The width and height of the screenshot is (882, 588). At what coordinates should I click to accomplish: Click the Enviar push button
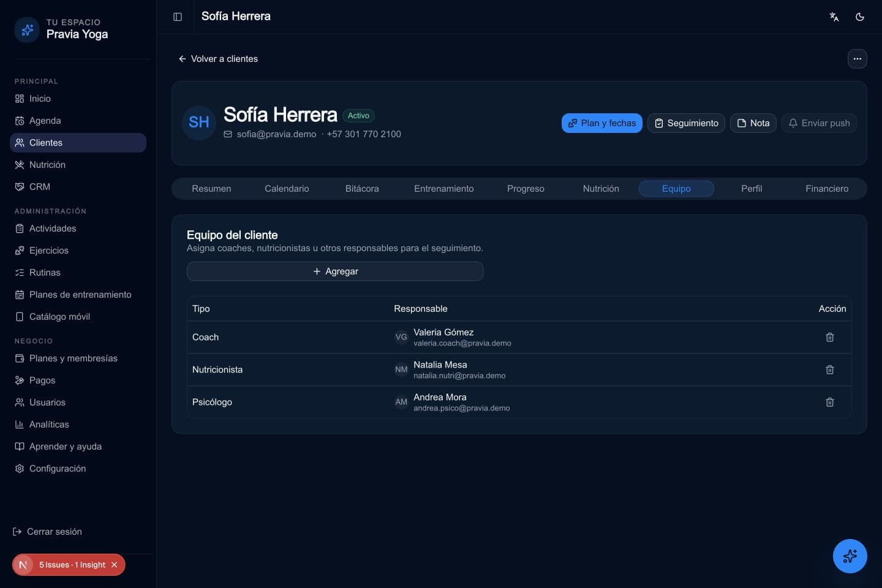coord(819,123)
